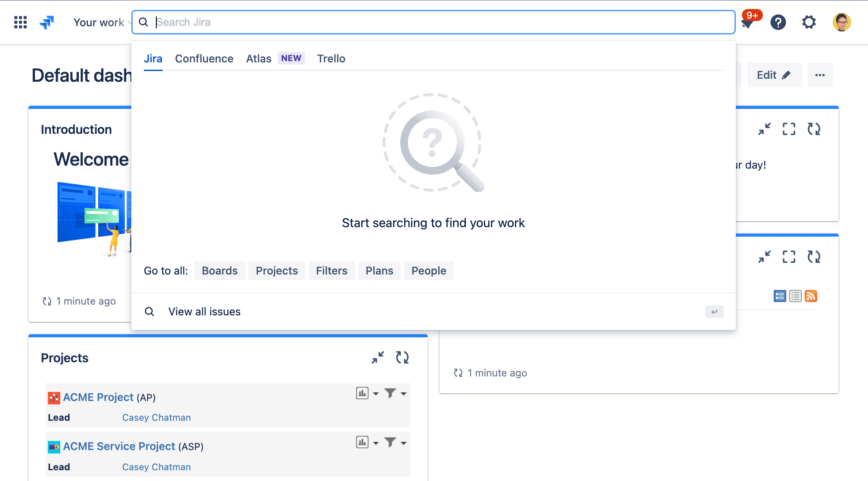Click the People shortcut in search
868x481 pixels.
click(x=428, y=270)
